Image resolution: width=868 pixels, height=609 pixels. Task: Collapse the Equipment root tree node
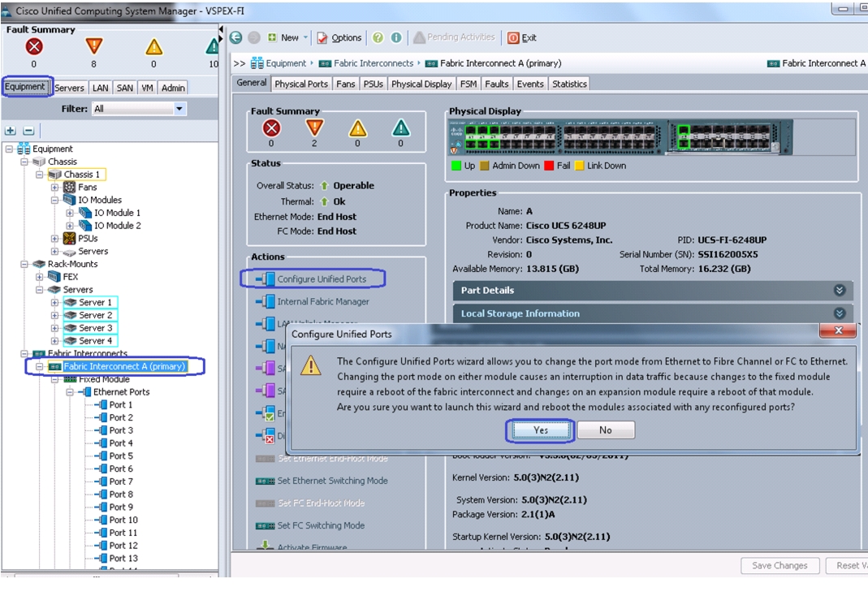pyautogui.click(x=9, y=149)
